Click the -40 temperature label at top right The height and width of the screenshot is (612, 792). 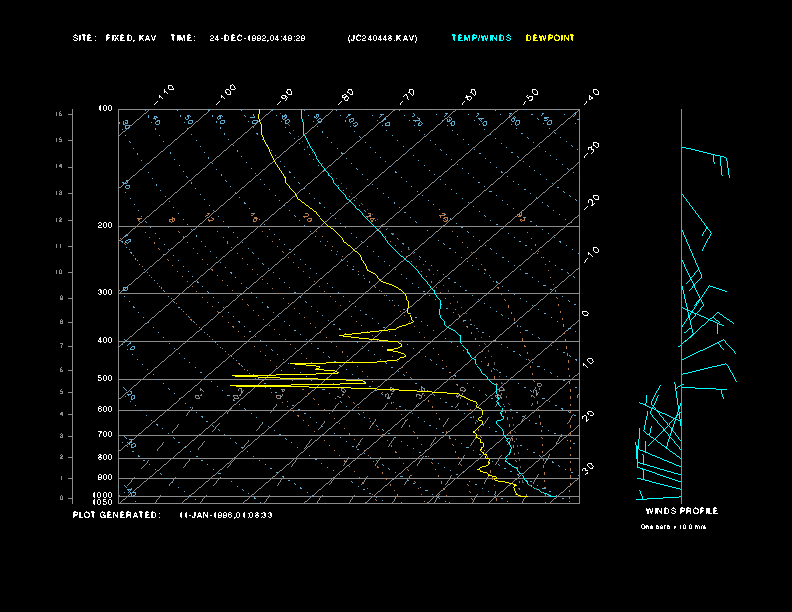590,95
